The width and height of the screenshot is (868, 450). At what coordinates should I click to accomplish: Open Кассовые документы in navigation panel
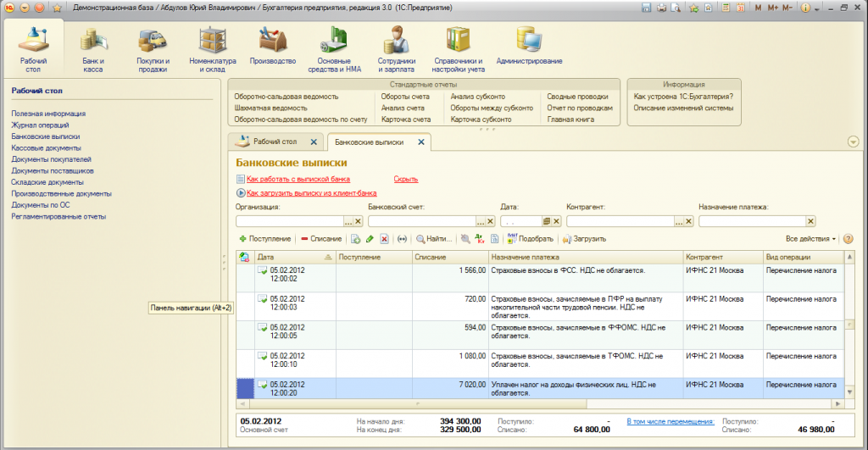[46, 147]
